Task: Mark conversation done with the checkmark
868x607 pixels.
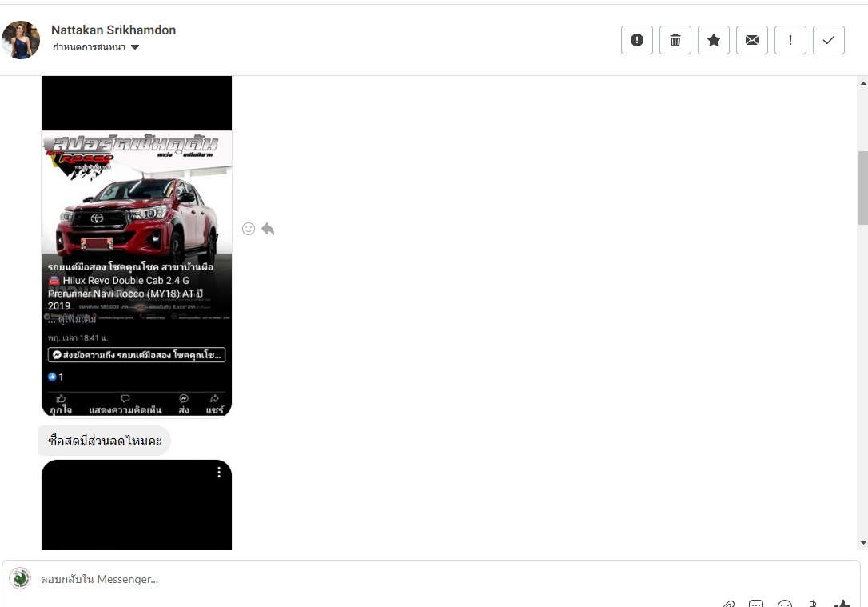Action: [x=829, y=40]
